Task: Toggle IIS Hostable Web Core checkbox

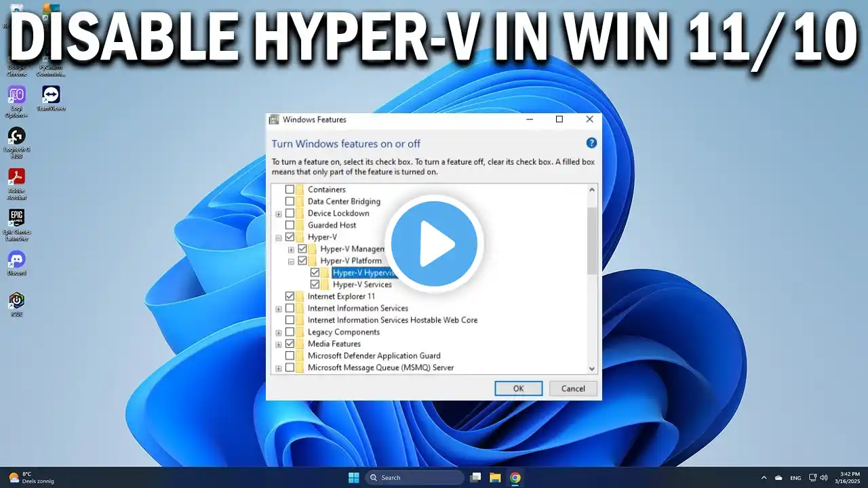Action: click(x=290, y=320)
